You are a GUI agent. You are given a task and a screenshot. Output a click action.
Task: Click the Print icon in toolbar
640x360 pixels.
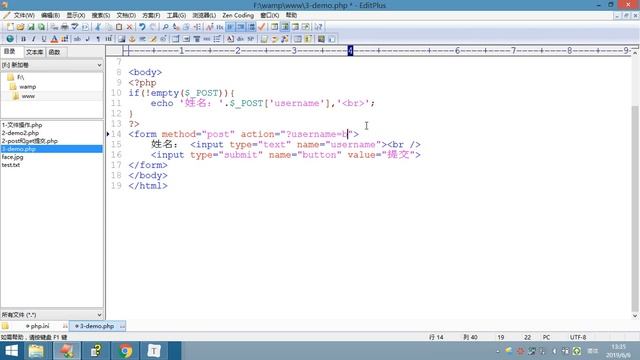(x=64, y=27)
